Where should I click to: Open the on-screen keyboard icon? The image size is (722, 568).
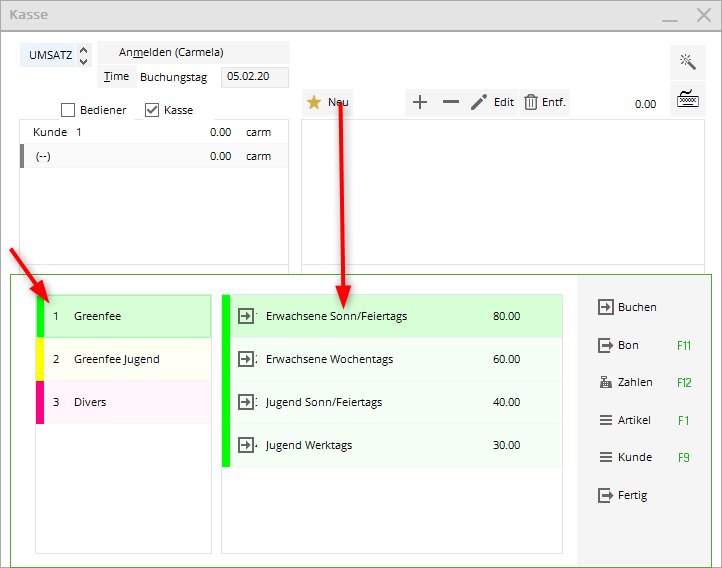(x=687, y=99)
